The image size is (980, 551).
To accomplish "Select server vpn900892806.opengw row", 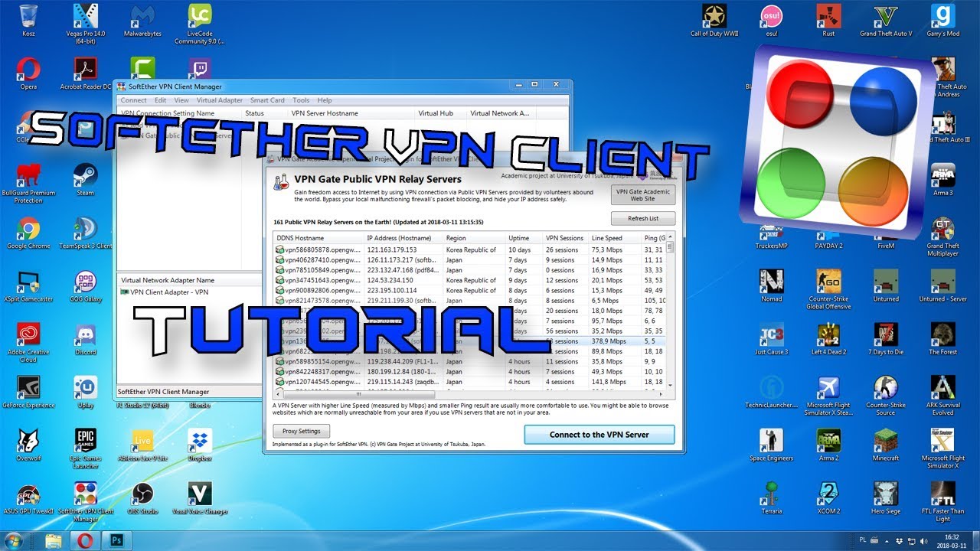I will click(x=470, y=290).
